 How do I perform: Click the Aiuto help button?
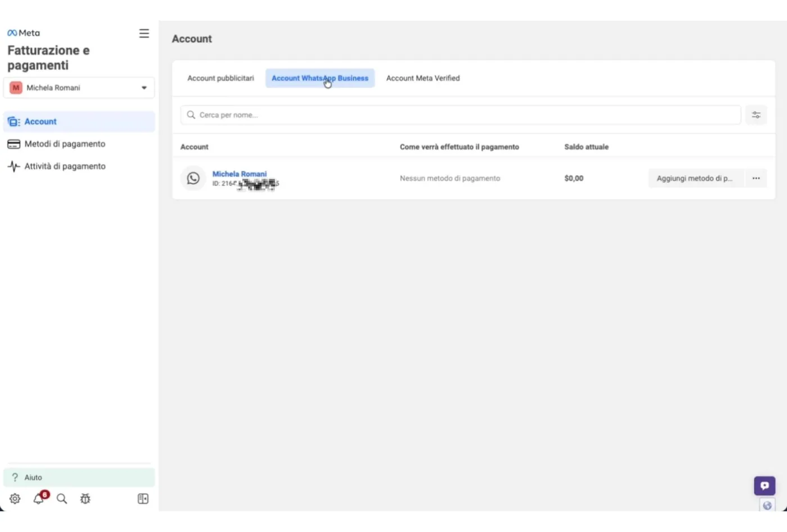point(79,478)
